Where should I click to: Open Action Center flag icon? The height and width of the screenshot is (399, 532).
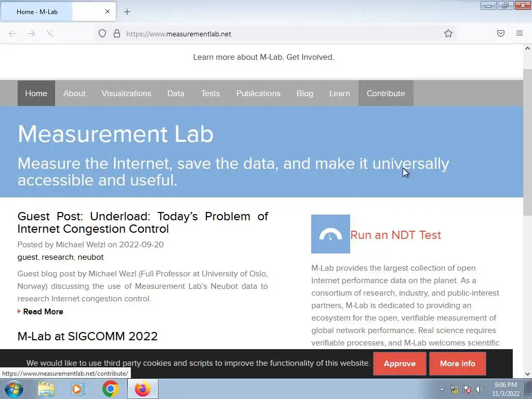point(467,389)
